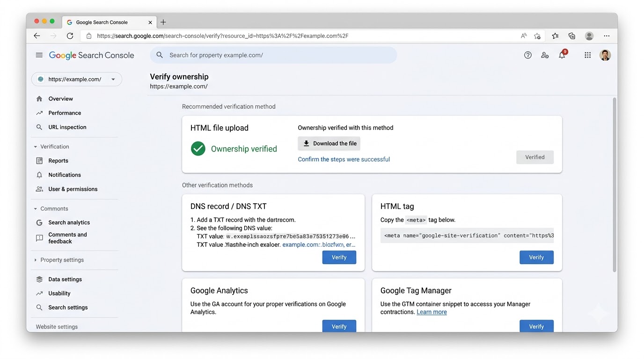The width and height of the screenshot is (644, 359).
Task: Open the account profile photo
Action: pyautogui.click(x=605, y=55)
